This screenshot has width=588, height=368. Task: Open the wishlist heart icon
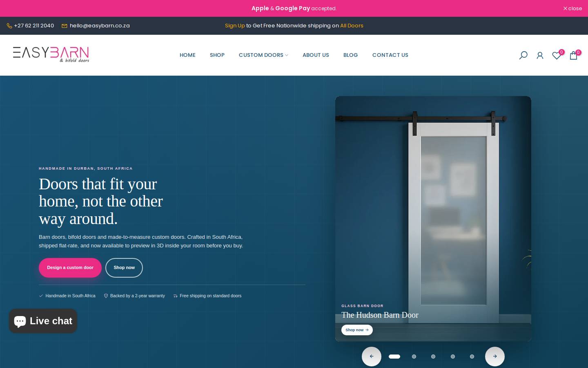(x=557, y=55)
